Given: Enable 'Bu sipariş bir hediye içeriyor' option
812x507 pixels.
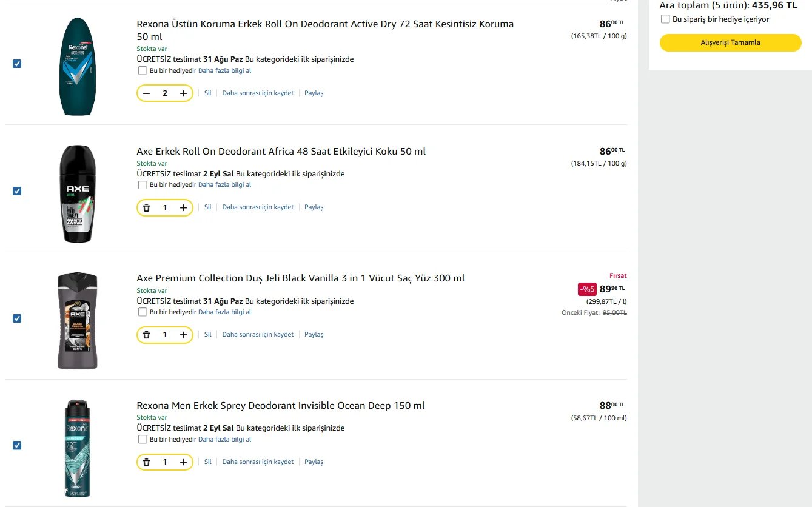Looking at the screenshot, I should 665,19.
